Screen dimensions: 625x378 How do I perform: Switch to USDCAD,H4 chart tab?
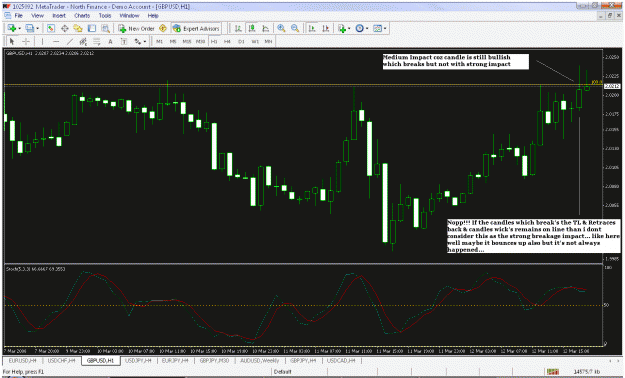(341, 360)
